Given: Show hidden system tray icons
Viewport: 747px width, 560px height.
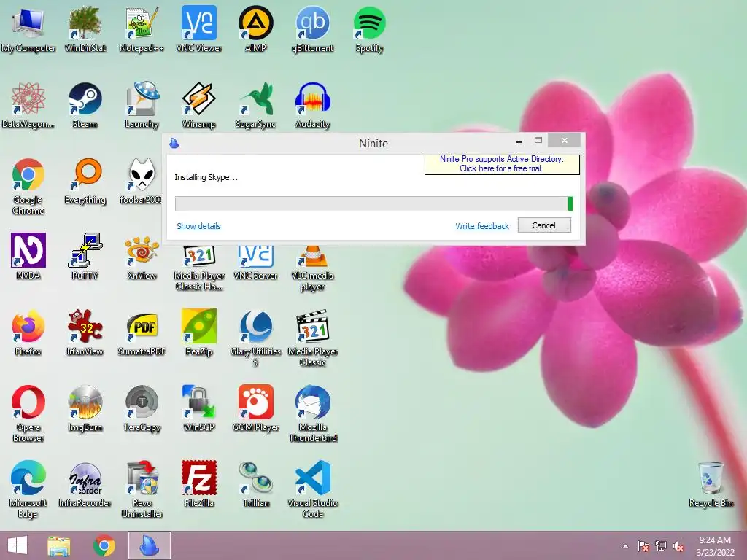Looking at the screenshot, I should 625,546.
